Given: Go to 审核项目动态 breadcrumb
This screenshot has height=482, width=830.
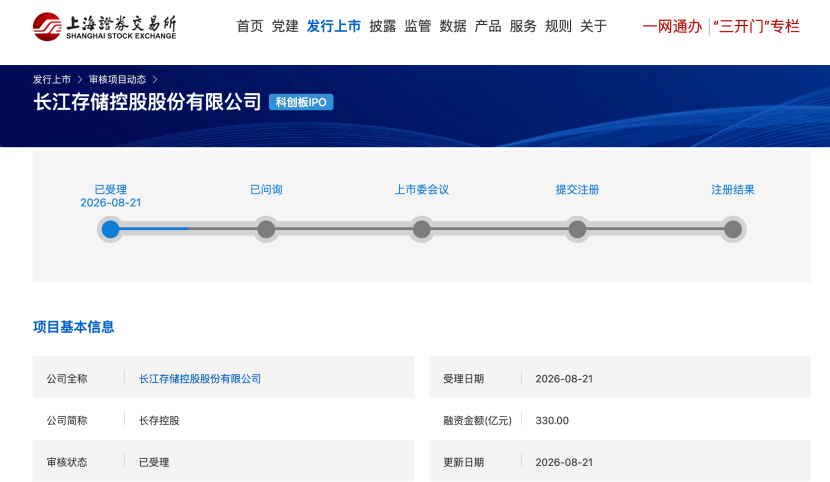Looking at the screenshot, I should pyautogui.click(x=117, y=79).
